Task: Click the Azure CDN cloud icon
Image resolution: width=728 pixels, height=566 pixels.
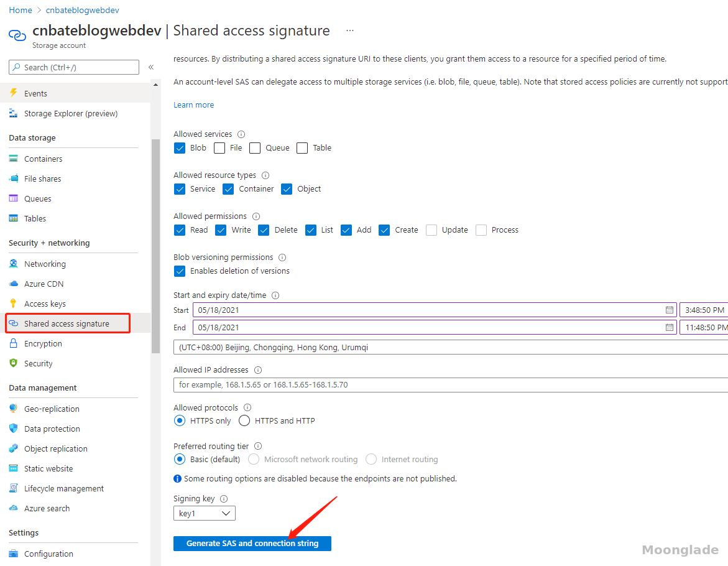Action: click(14, 284)
